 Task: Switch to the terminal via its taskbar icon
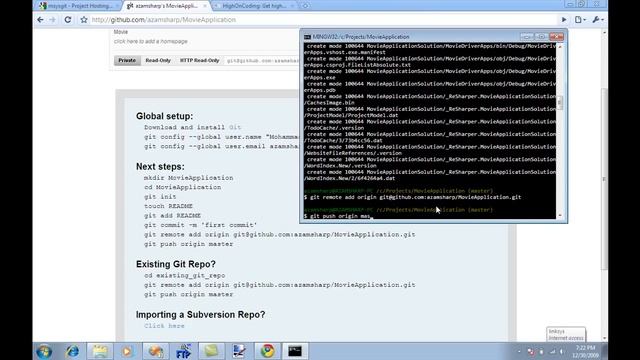pos(295,351)
